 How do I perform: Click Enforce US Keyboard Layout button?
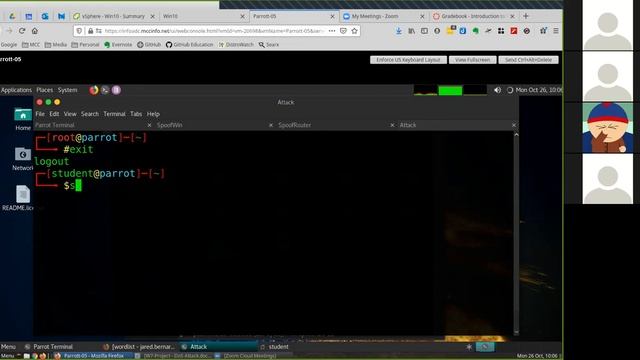coord(408,60)
